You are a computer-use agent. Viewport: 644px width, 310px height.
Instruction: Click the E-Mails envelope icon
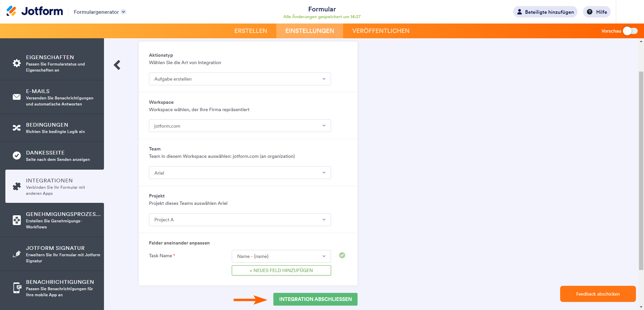17,97
